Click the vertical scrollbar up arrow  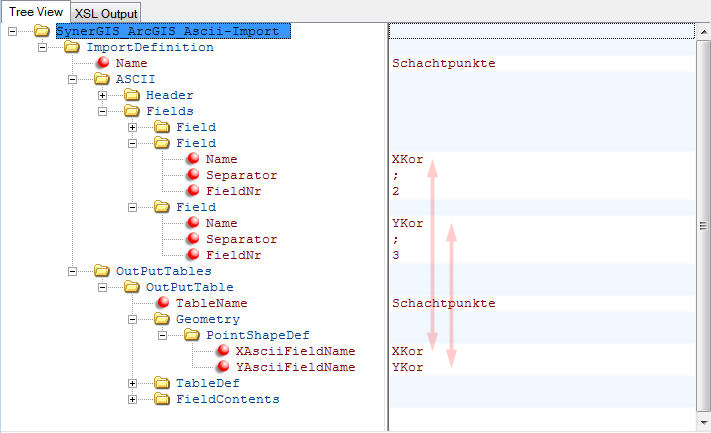coord(703,32)
